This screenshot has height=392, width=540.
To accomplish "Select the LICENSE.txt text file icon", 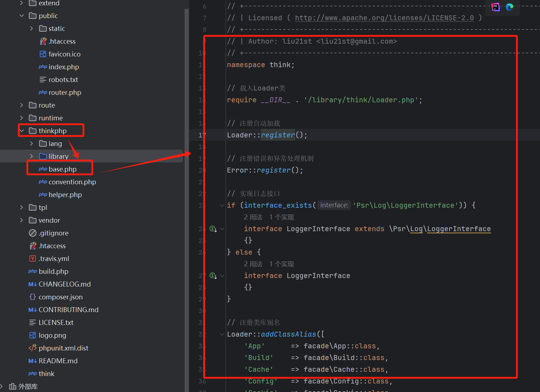I will click(x=33, y=322).
